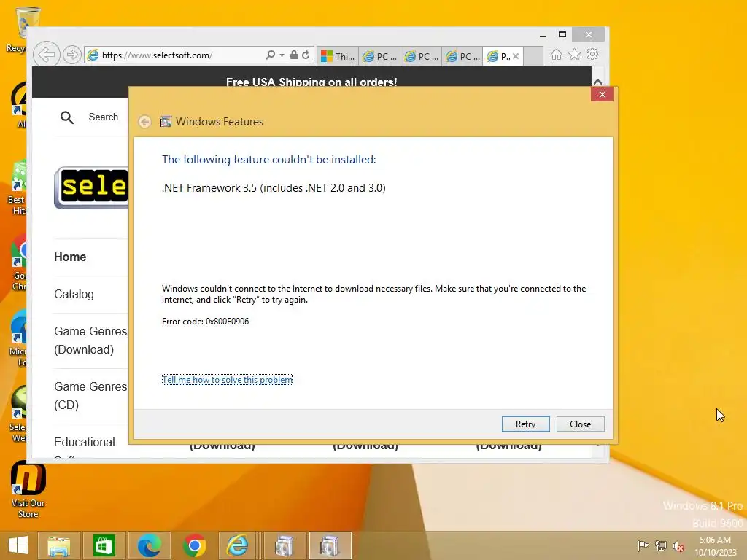Click the Search magnifier on Selectsoft page

66,117
